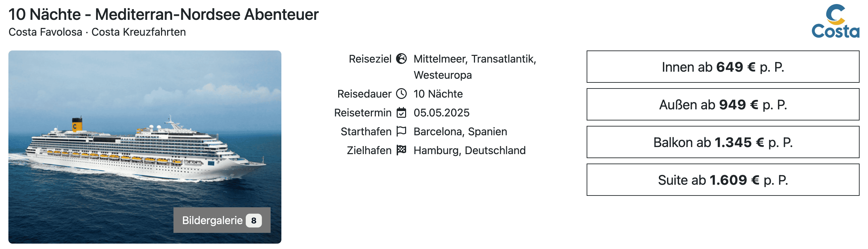Click the Costa logo
Viewport: 868px width, 249px height.
pyautogui.click(x=835, y=21)
